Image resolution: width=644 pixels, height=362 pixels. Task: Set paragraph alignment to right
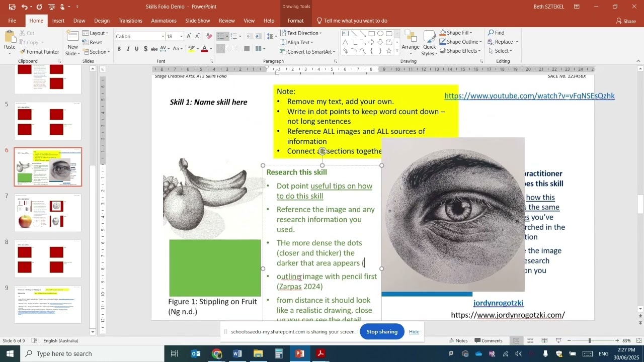(238, 49)
